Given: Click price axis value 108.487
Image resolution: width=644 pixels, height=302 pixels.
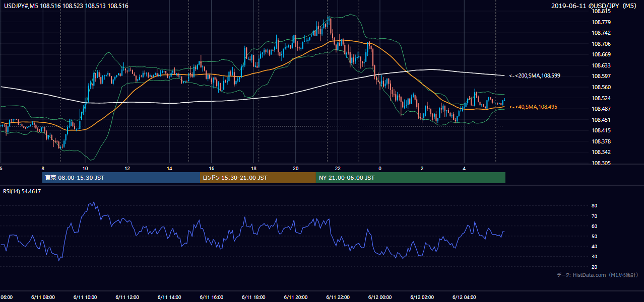Looking at the screenshot, I should coord(602,109).
